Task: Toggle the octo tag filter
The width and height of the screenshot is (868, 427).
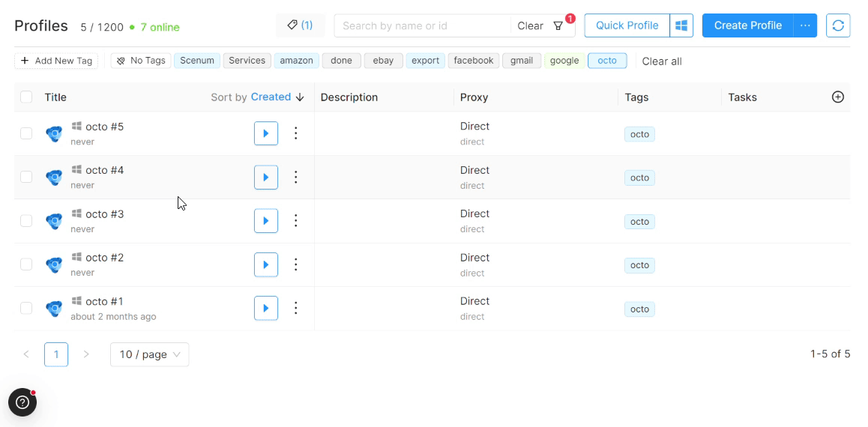Action: point(607,61)
